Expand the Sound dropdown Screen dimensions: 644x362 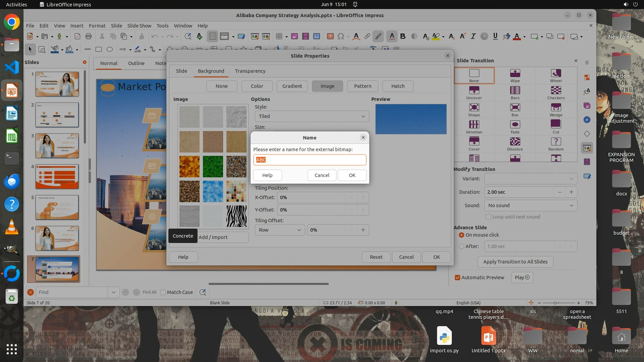tap(531, 205)
